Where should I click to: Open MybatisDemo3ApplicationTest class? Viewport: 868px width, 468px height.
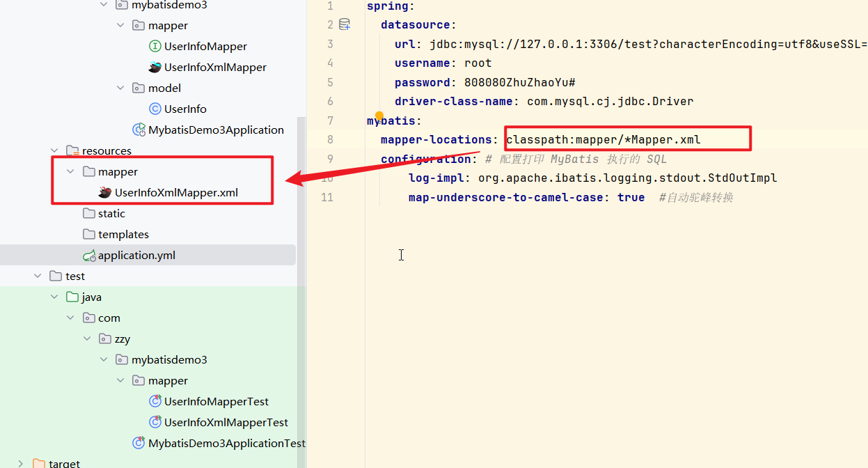click(x=227, y=444)
